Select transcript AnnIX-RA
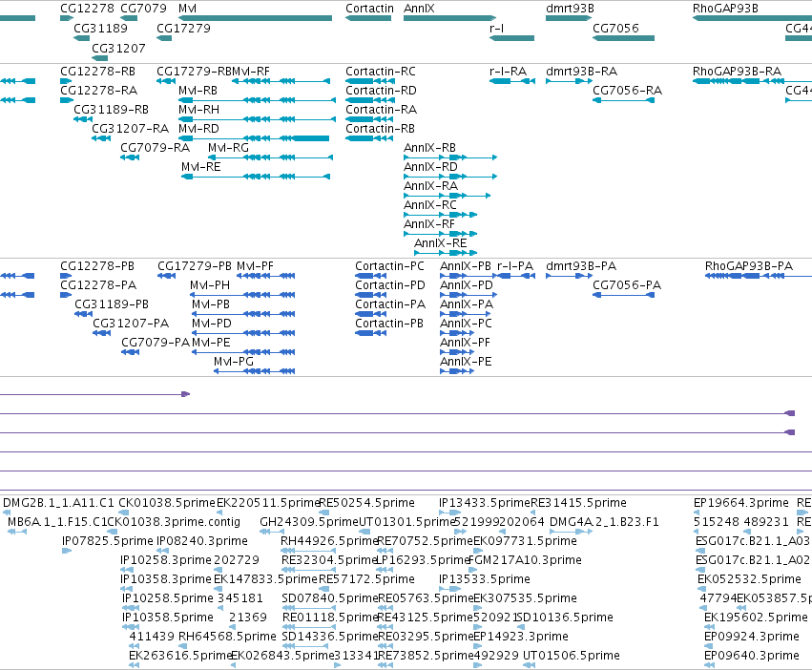 point(447,196)
